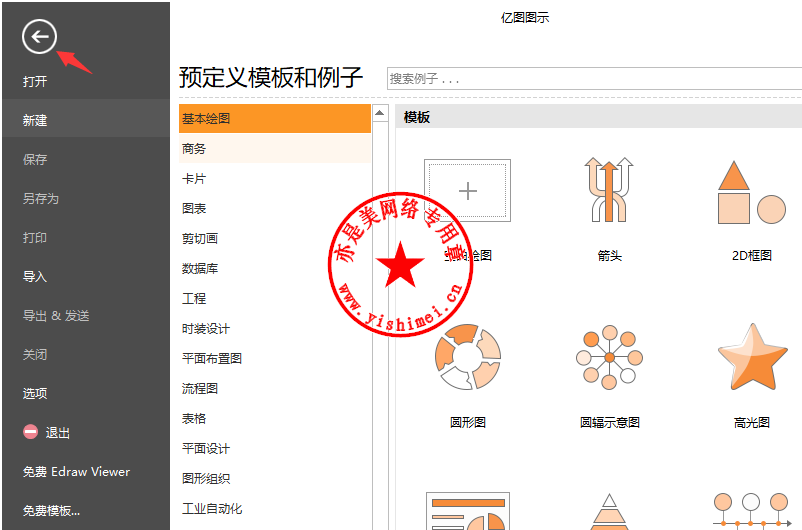Image resolution: width=802 pixels, height=530 pixels.
Task: Click the 模板 section header
Action: coord(417,117)
